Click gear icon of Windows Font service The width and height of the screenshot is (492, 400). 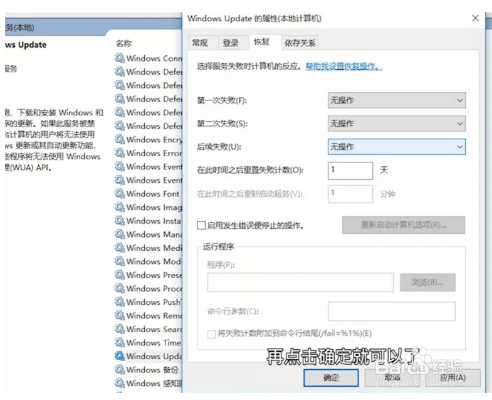tap(120, 193)
